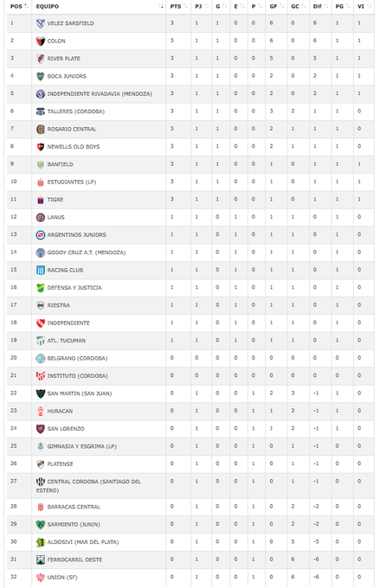Click the Racing Club crest icon
Image resolution: width=386 pixels, height=588 pixels.
point(40,270)
